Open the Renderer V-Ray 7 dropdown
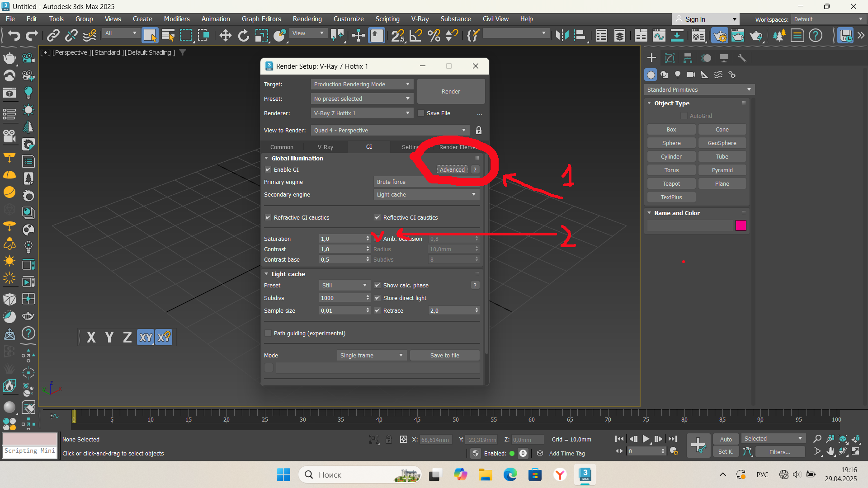This screenshot has height=488, width=868. [x=362, y=113]
